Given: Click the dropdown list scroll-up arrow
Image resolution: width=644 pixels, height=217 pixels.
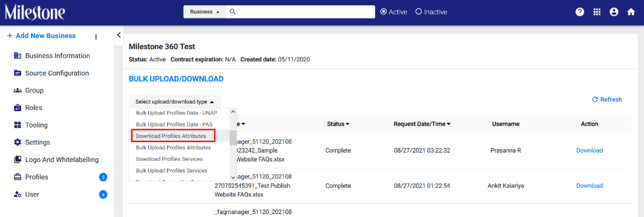Looking at the screenshot, I should click(x=233, y=112).
